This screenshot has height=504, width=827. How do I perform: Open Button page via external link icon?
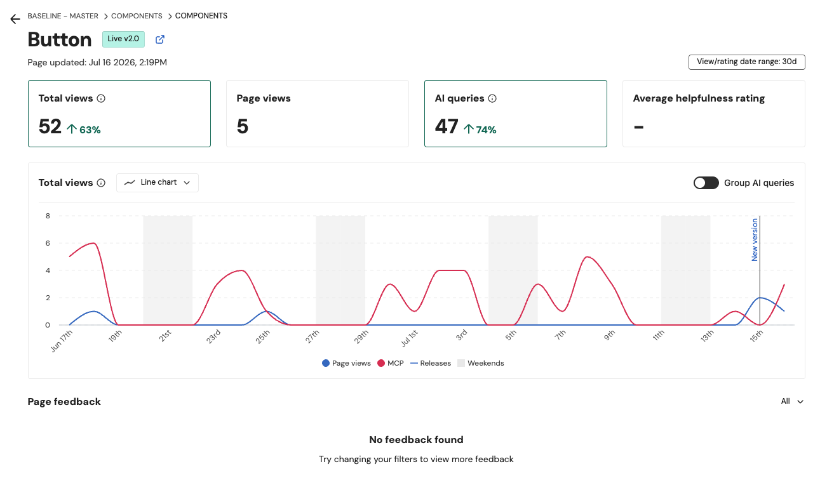coord(160,39)
